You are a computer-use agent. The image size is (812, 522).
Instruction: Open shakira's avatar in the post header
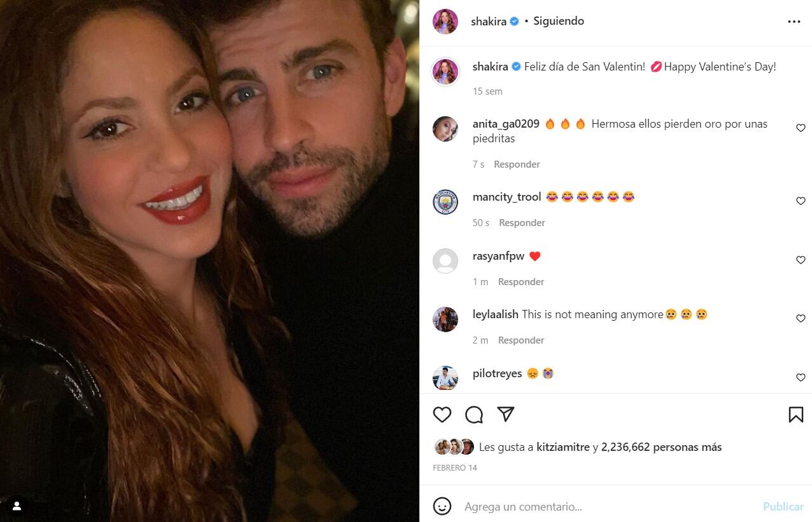point(445,22)
